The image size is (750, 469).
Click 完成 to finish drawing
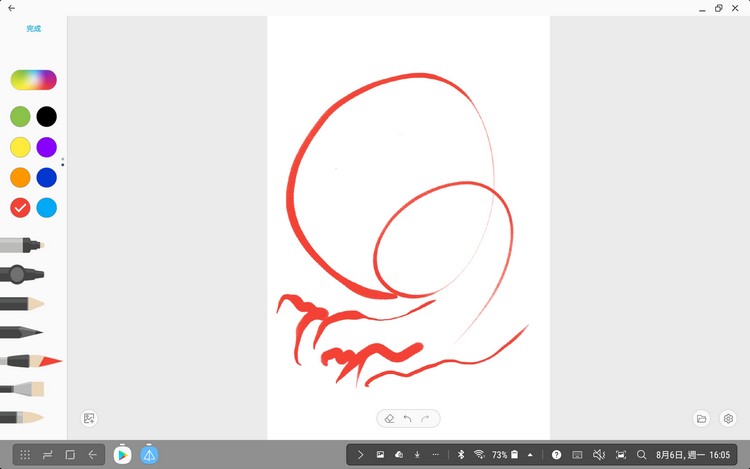point(33,29)
